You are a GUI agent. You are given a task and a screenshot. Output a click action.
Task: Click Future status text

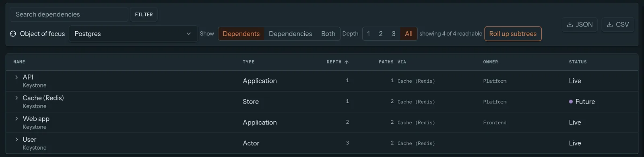tap(585, 102)
